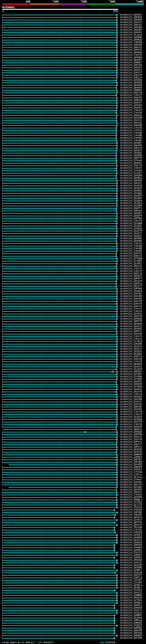Select the query label AV550661

pyautogui.click(x=8, y=8)
